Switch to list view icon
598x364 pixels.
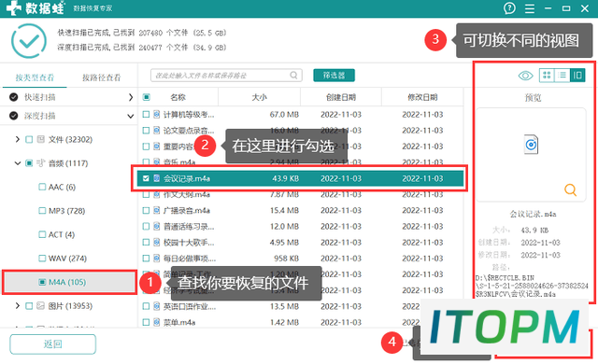point(562,75)
